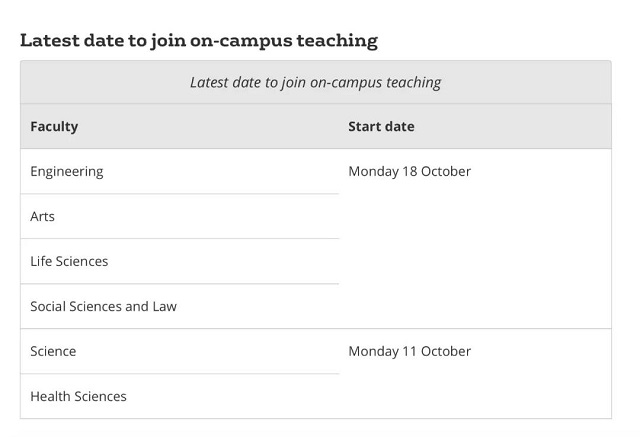Click the word Monday in 18 October date
The height and width of the screenshot is (437, 640).
click(x=373, y=172)
